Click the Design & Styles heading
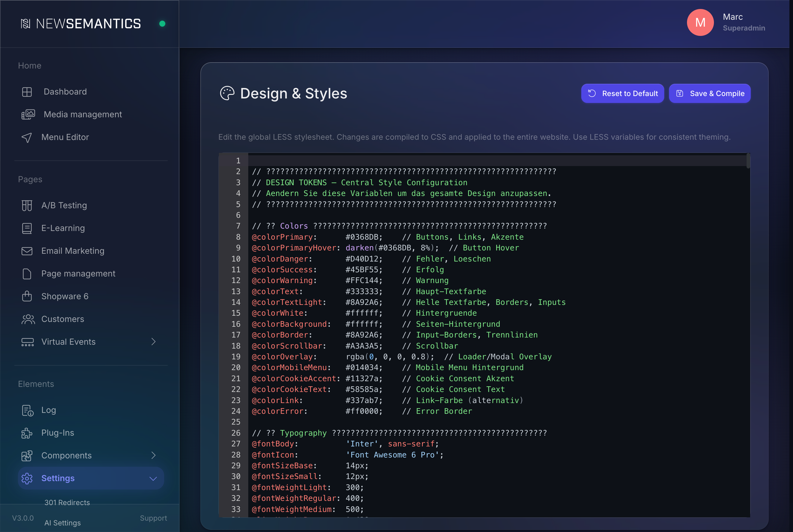Screen dimensions: 793x532 point(293,93)
